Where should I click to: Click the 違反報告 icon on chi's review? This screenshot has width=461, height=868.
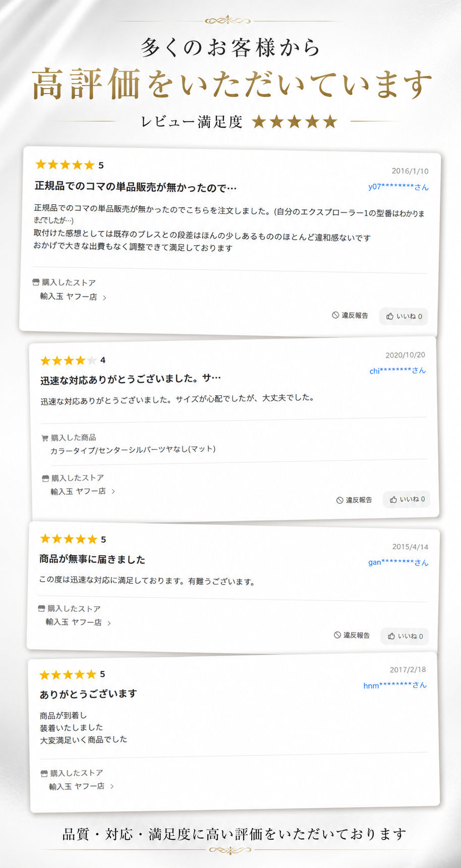(340, 500)
